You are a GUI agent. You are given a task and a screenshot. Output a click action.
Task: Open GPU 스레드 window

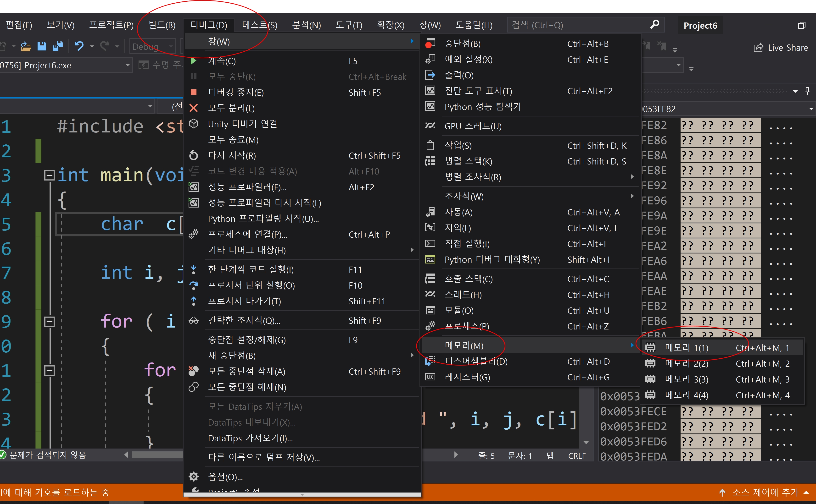click(x=531, y=126)
